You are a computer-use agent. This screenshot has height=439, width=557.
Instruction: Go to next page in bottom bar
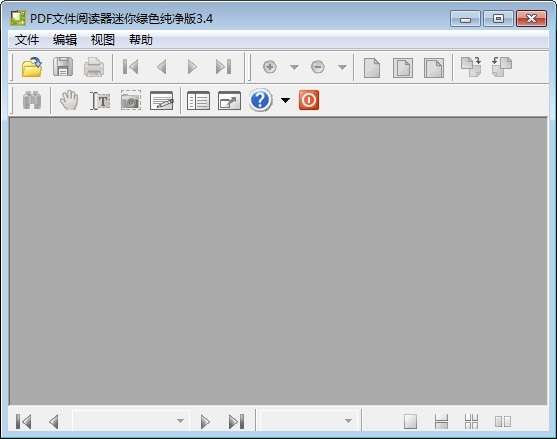pos(205,422)
